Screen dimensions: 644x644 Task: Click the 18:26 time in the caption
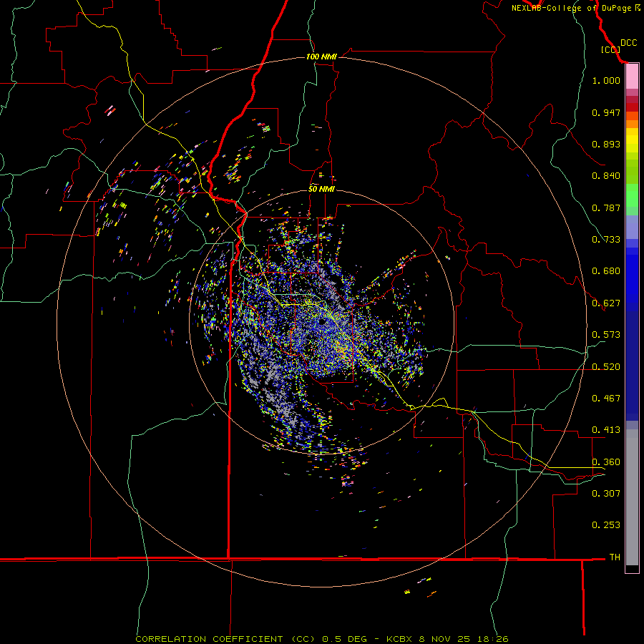(492, 639)
